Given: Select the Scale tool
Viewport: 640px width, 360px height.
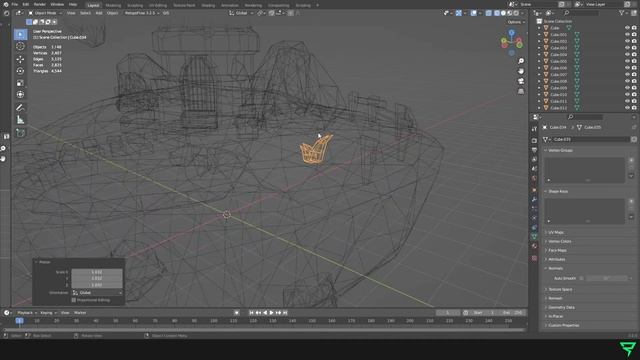Looking at the screenshot, I should pos(20,83).
